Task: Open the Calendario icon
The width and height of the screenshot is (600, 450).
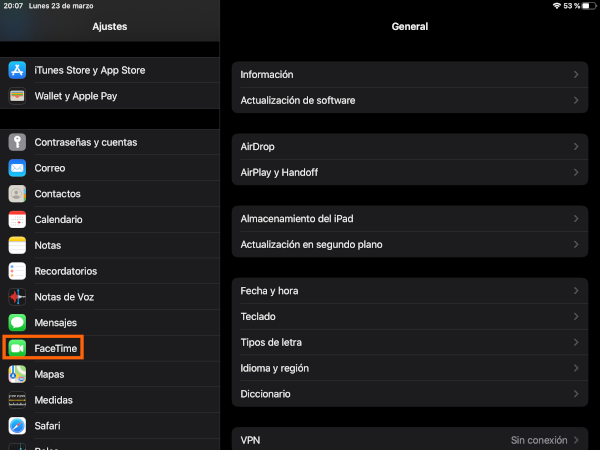Action: [17, 219]
